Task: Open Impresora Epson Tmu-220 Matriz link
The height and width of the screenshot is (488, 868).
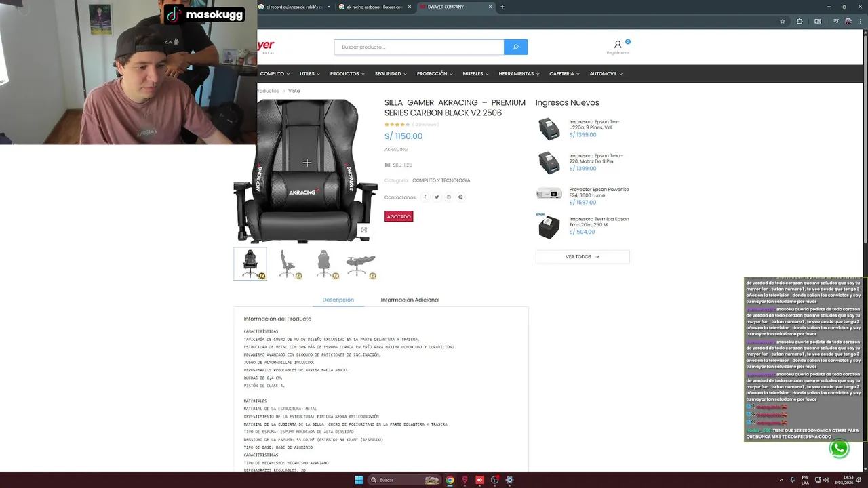Action: pos(595,159)
